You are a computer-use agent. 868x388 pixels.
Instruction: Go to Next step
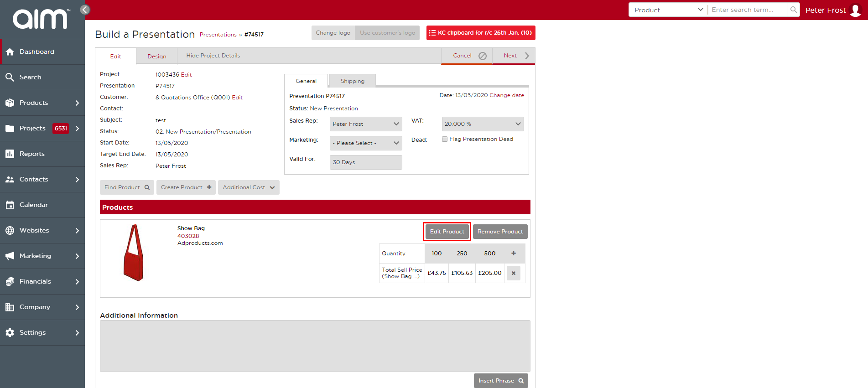514,56
